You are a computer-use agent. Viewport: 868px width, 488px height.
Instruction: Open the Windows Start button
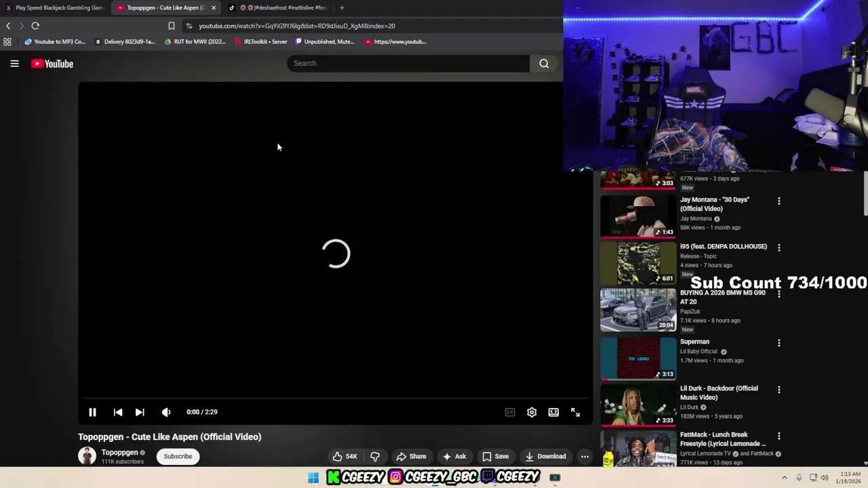click(313, 478)
